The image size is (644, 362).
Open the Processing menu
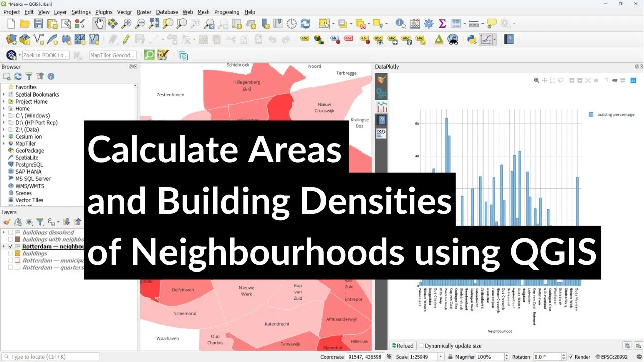pos(227,12)
